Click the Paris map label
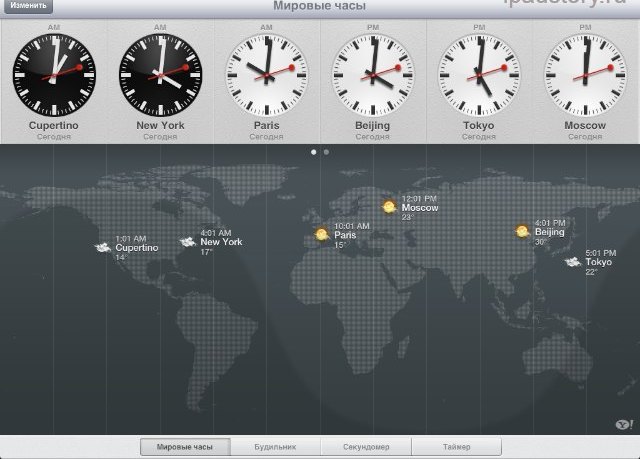Screen dimensions: 640x459 click(x=345, y=235)
